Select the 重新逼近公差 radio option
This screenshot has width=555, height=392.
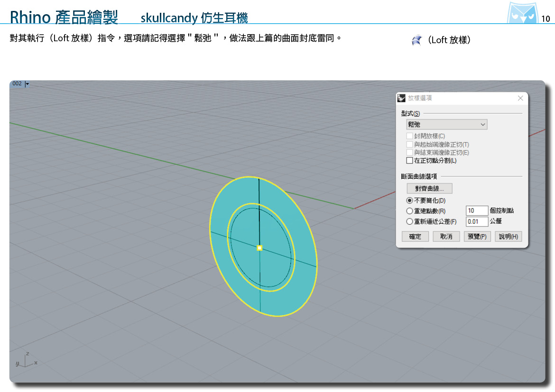tap(409, 222)
